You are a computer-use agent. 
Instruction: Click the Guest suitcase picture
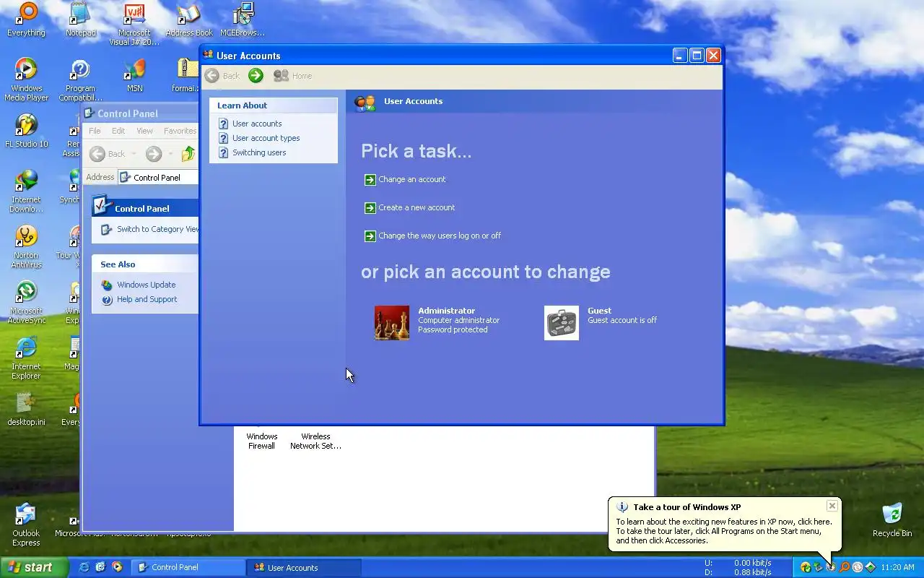pyautogui.click(x=562, y=323)
